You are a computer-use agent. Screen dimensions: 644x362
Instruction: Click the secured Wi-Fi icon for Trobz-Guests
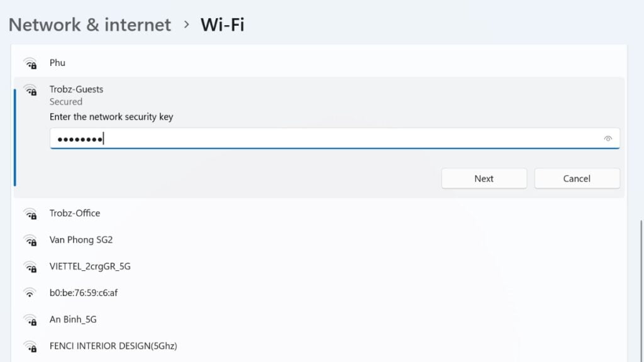30,90
